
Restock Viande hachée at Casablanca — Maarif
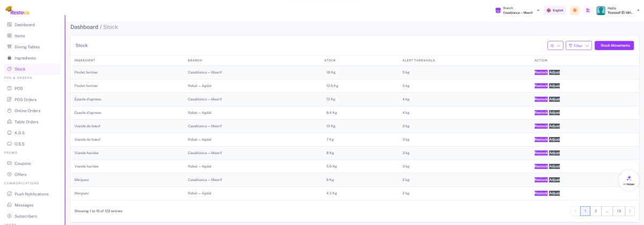541,153
